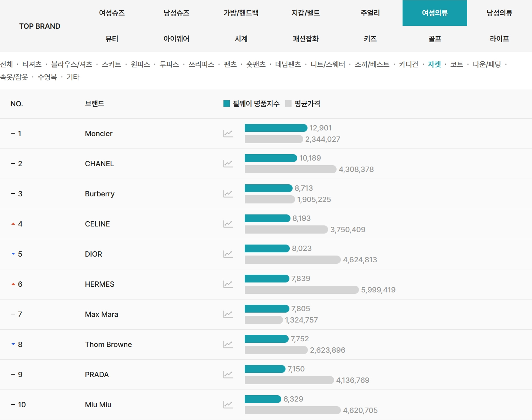Open the trend chart icon for Miu Miu
The height and width of the screenshot is (420, 532).
point(228,405)
